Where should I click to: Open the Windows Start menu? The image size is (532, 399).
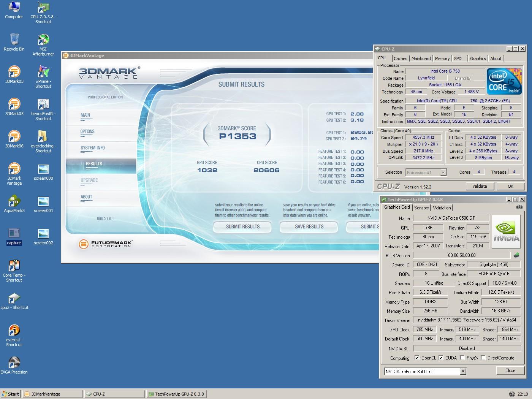pyautogui.click(x=11, y=394)
